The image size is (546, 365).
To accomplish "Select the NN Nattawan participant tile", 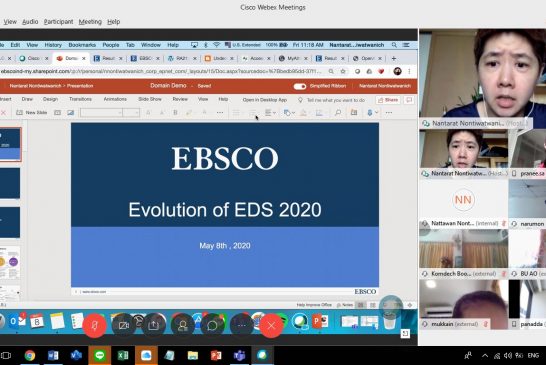I will pos(463,203).
